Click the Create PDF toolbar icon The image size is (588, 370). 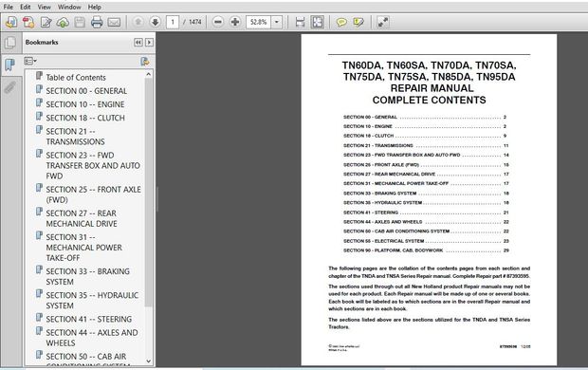28,22
